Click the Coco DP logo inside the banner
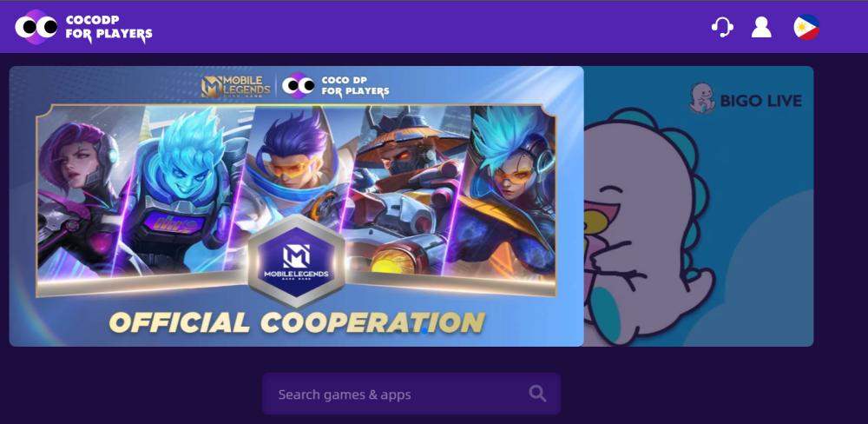Screen dimensions: 868x424 [x=335, y=86]
